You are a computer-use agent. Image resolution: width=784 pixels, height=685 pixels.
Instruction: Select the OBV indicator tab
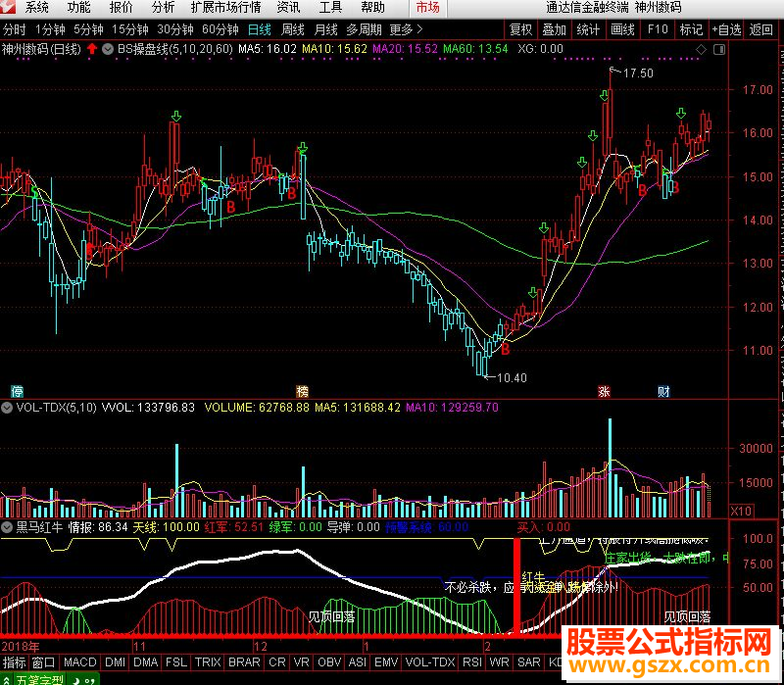(329, 662)
